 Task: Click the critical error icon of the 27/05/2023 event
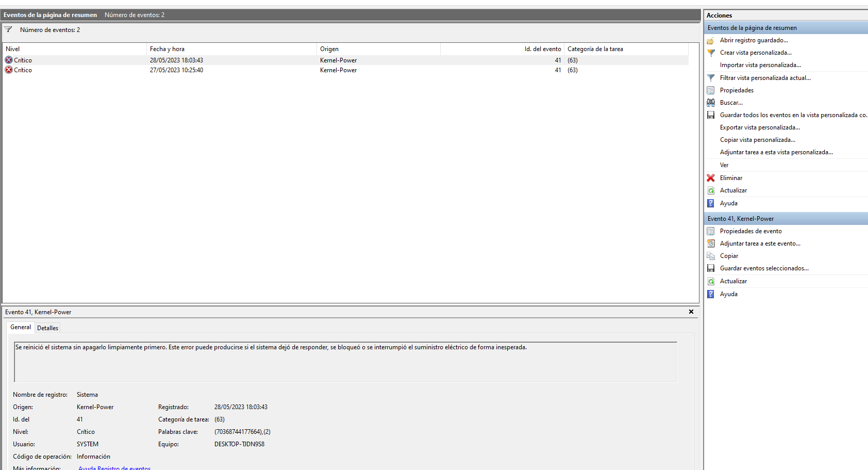click(9, 70)
